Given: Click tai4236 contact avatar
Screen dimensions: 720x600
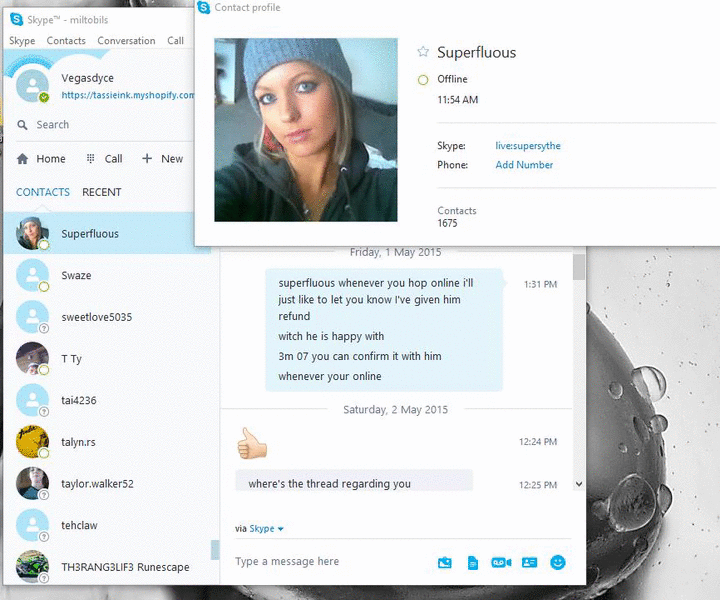Looking at the screenshot, I should click(32, 400).
